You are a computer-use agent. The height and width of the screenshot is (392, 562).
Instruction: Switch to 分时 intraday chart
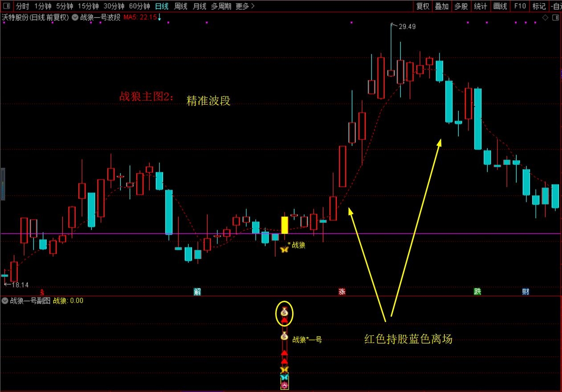(x=23, y=6)
